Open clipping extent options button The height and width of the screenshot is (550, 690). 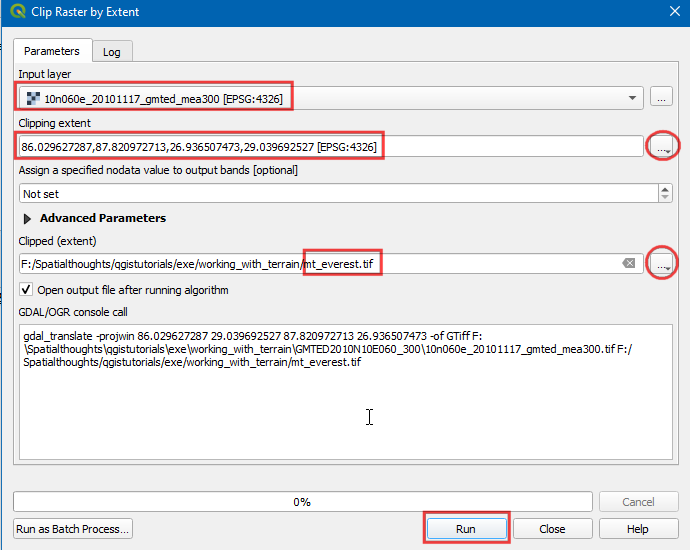point(661,146)
